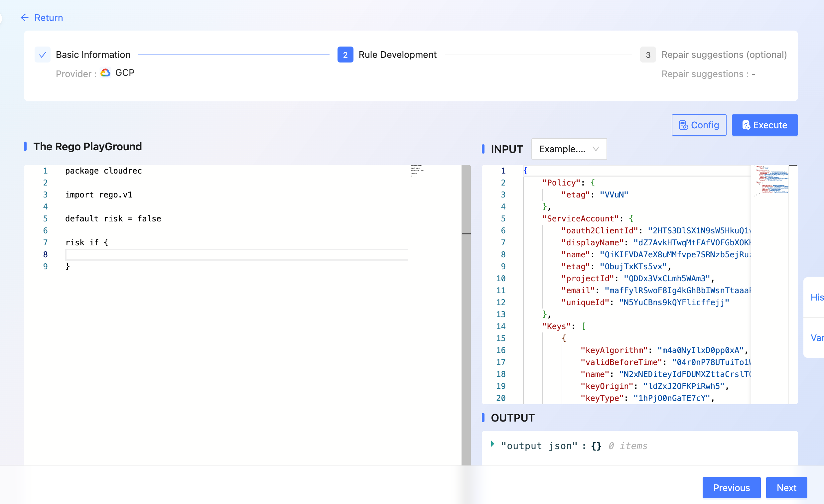Click the "ServiceAccount" key in INPUT

click(580, 219)
